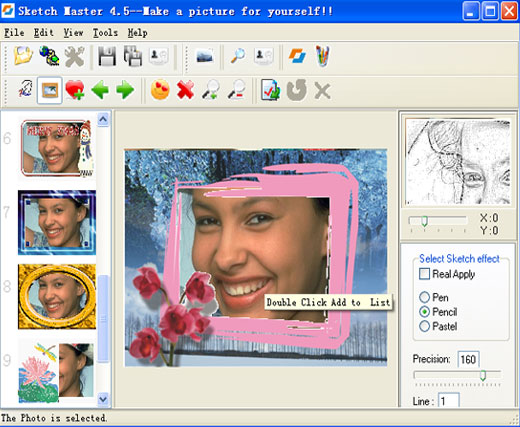The image size is (520, 427).
Task: Click the frame list scroll up arrow
Action: 103,119
